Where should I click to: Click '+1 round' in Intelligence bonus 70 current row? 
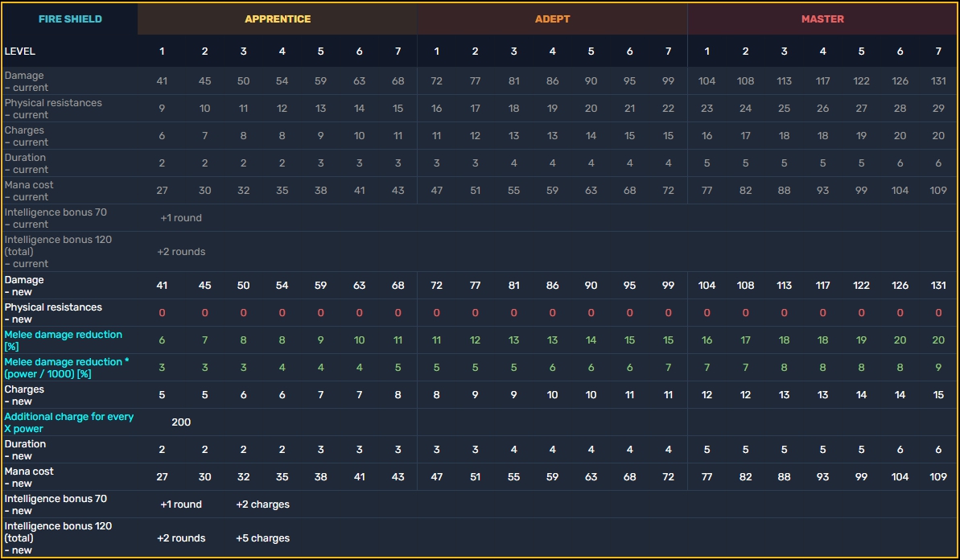(180, 218)
